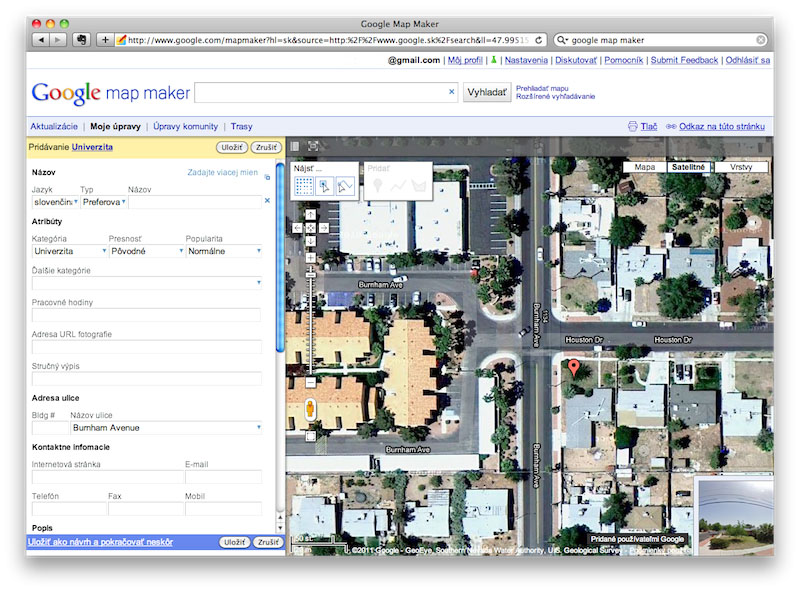The width and height of the screenshot is (800, 592).
Task: Click the bottom Zrušiť button
Action: [x=268, y=542]
